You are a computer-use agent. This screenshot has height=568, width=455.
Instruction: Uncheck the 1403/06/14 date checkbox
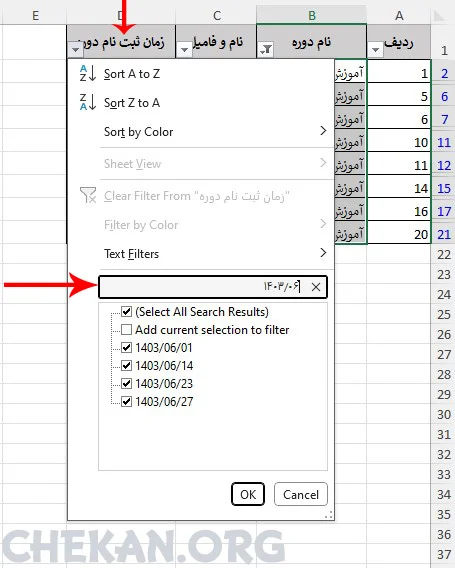click(x=126, y=366)
